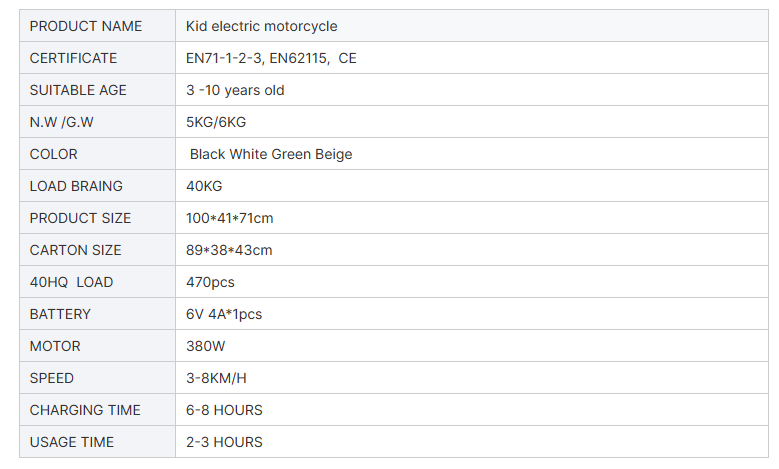Select the 3-8KM/H speed value
This screenshot has width=779, height=469.
pos(216,378)
